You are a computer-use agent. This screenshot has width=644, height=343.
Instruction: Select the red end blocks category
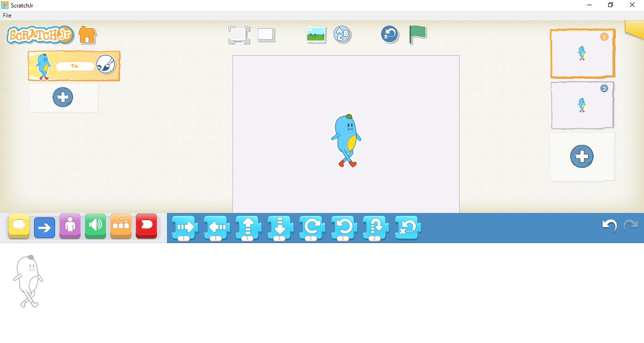click(x=146, y=227)
